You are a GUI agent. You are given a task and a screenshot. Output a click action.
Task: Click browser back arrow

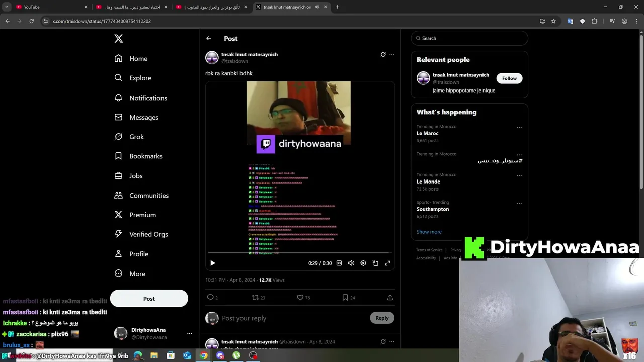[7, 21]
